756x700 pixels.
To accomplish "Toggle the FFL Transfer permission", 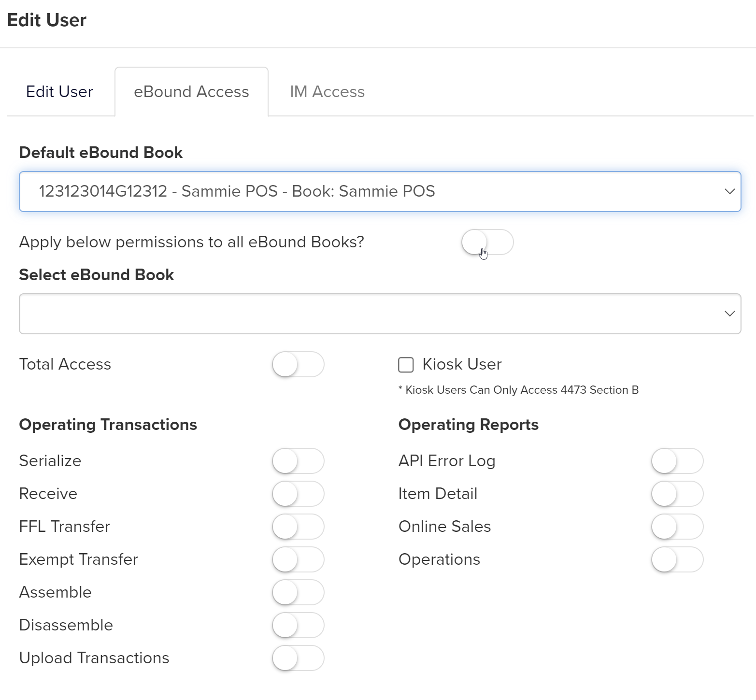I will pos(298,527).
